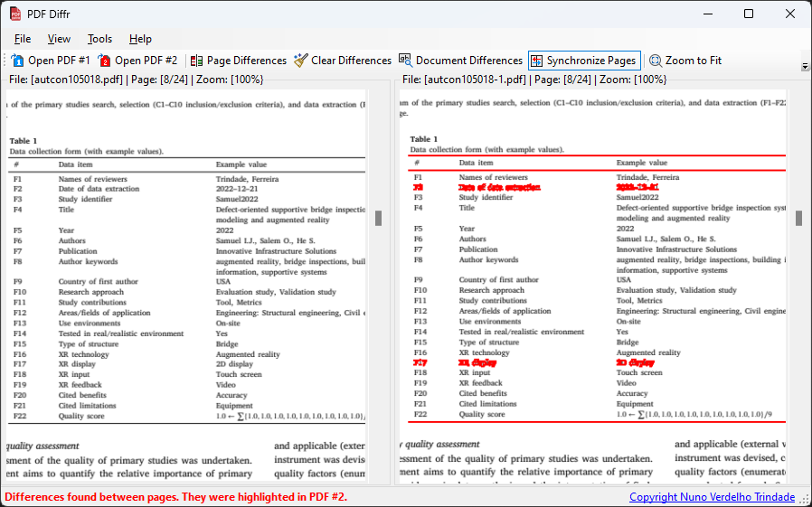Click '2022–12–21' value in the left PDF
Viewport: 812px width, 507px height.
(237, 189)
